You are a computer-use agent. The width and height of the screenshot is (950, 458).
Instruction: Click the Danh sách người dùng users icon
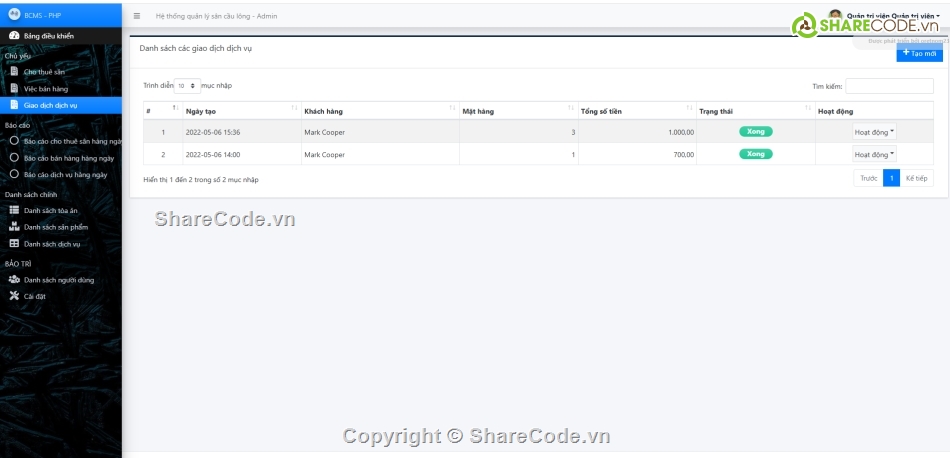[x=14, y=280]
